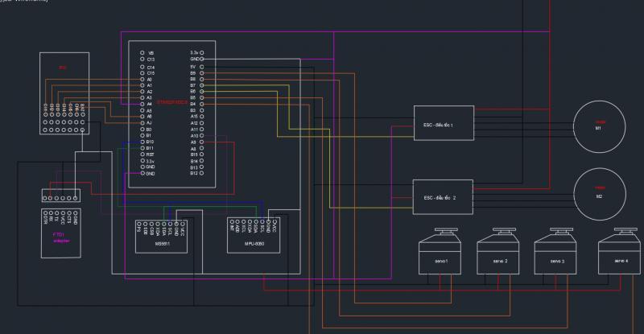Image resolution: width=644 pixels, height=334 pixels.
Task: Click the ESC 2 speed controller block
Action: 444,197
